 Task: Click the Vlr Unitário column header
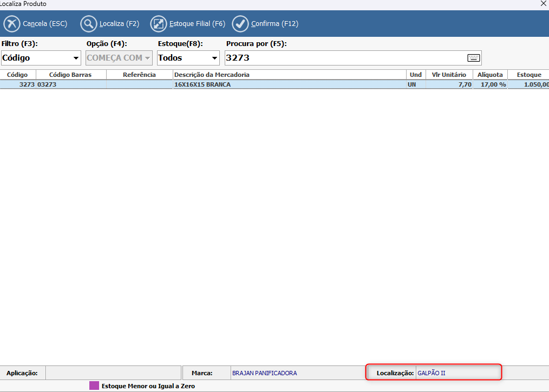tap(448, 75)
